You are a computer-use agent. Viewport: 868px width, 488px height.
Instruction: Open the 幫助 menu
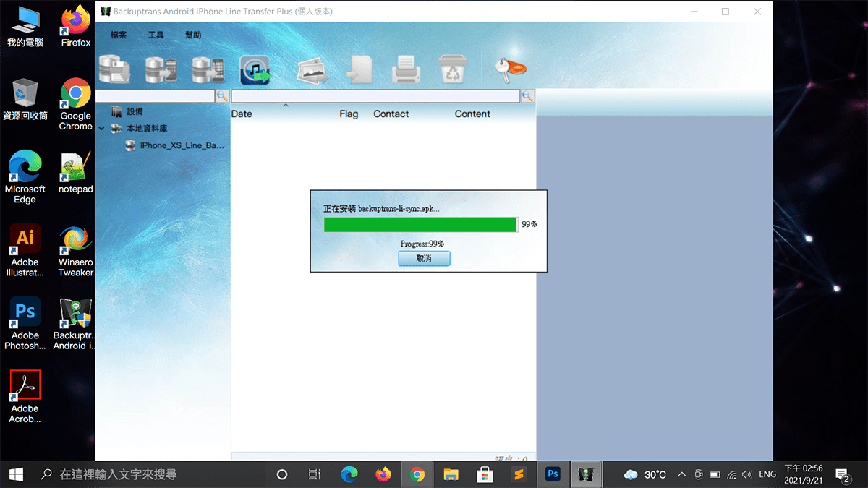coord(193,35)
